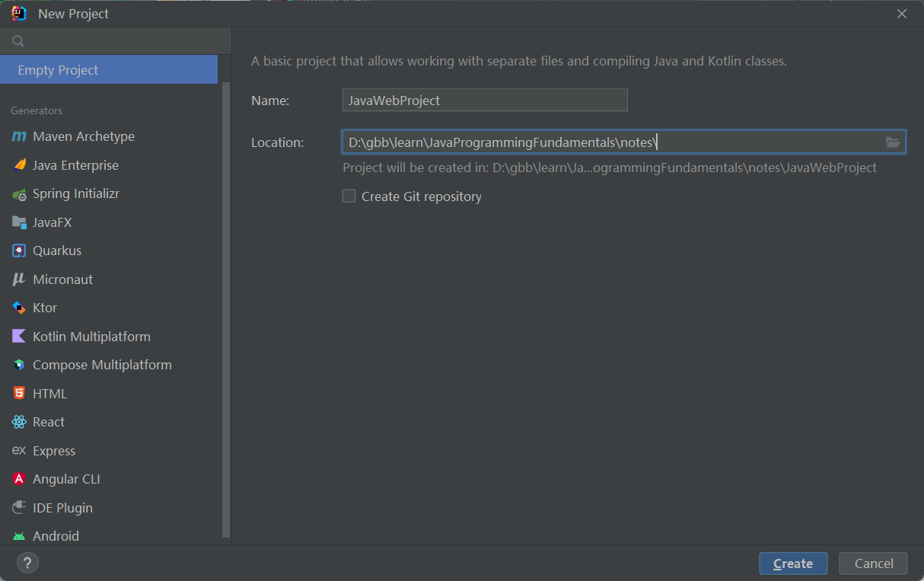
Task: Choose the Kotlin Multiplatform icon
Action: click(19, 337)
